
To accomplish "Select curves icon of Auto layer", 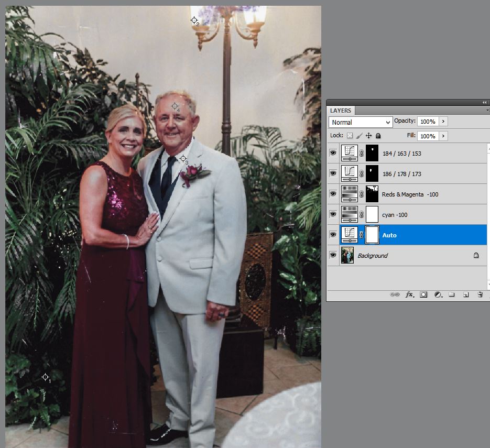I will tap(350, 235).
